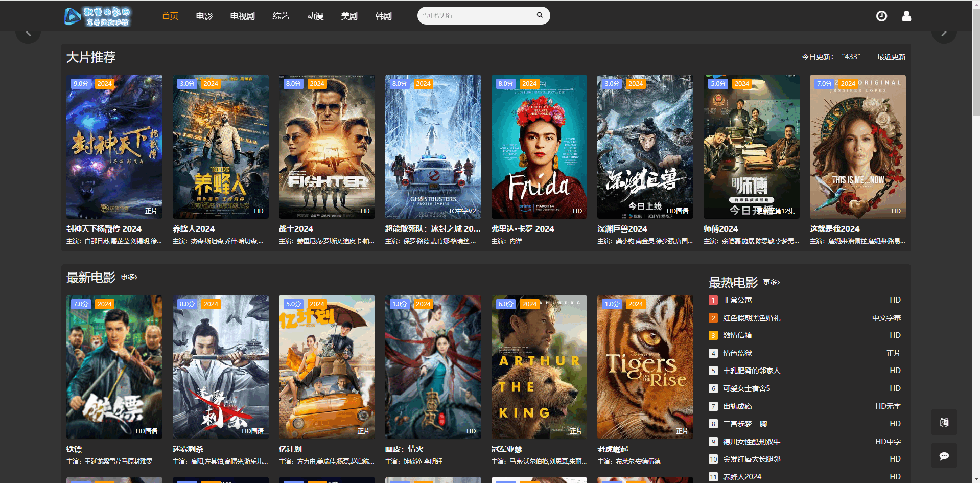This screenshot has height=483, width=980.
Task: Open 电视剧 navigation tab
Action: pos(243,16)
